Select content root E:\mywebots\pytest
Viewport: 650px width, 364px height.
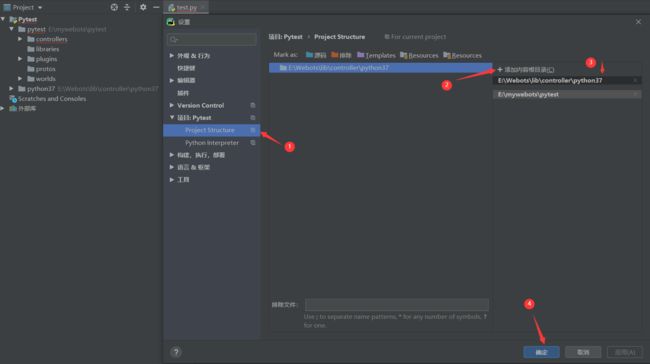coord(528,95)
